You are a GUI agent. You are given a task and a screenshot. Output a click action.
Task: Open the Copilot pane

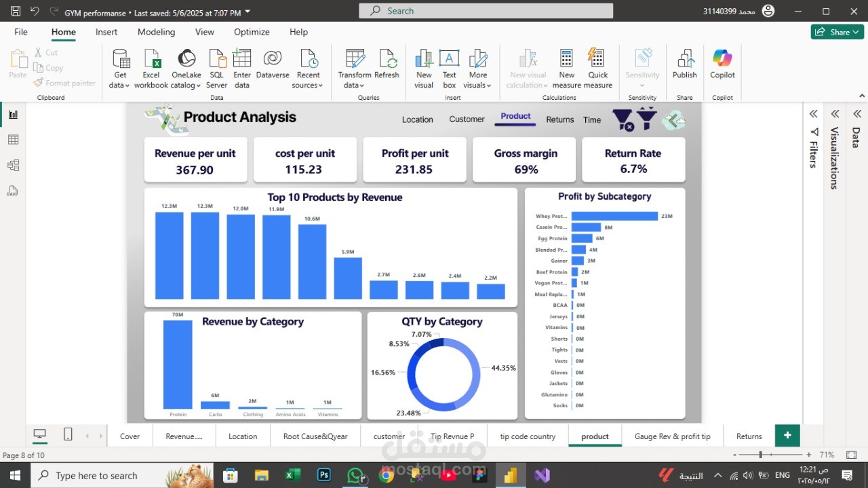tap(723, 64)
